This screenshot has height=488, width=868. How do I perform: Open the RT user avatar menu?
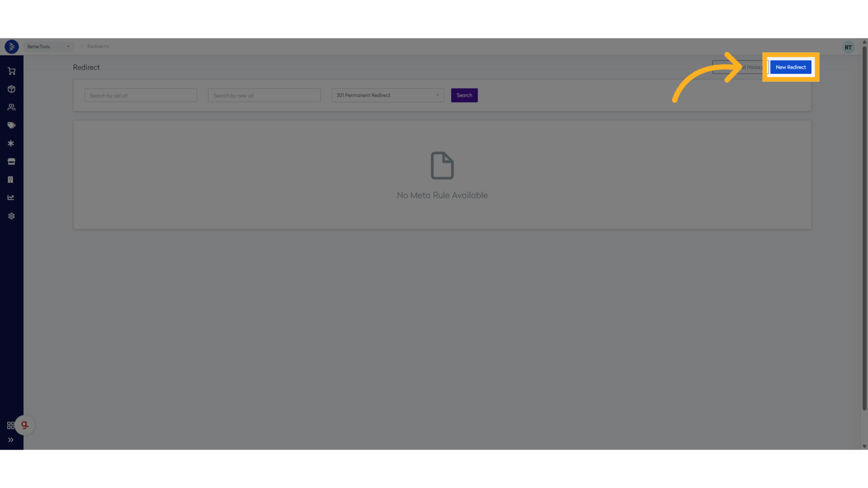[x=848, y=47]
